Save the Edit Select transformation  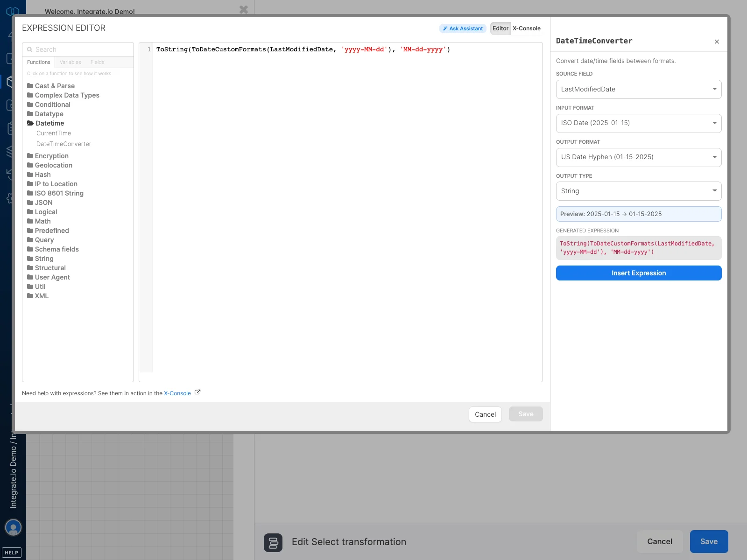point(709,541)
